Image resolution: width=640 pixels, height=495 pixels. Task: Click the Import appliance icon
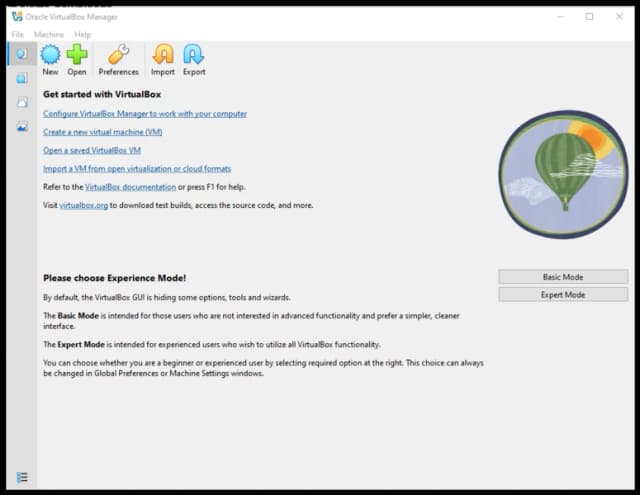(x=163, y=54)
